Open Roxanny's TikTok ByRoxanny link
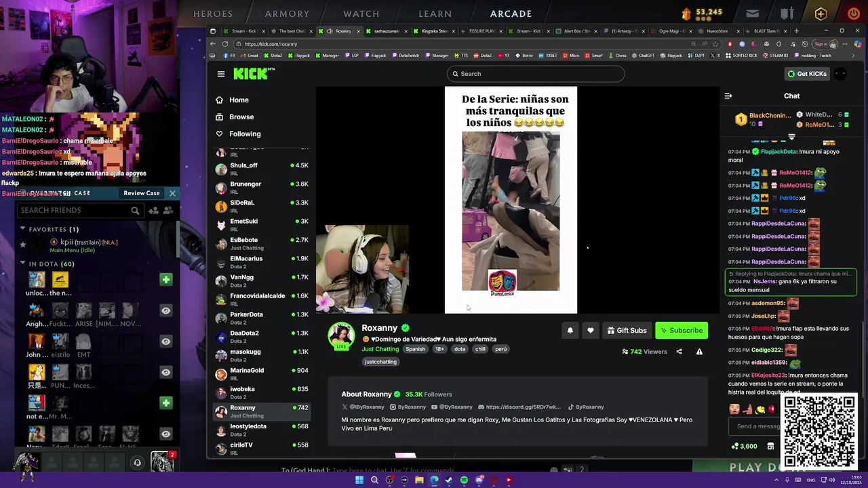Screen dimensions: 868x488 click(x=586, y=407)
